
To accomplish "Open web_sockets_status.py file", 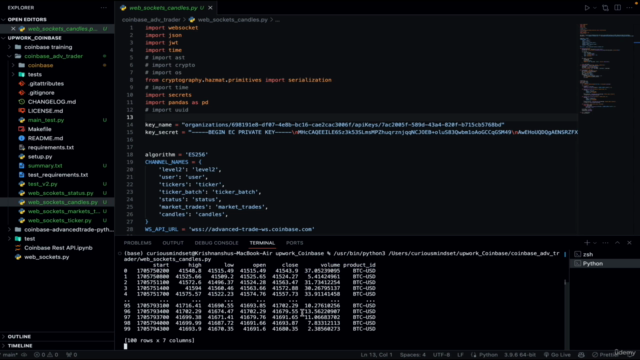I will coord(60,193).
